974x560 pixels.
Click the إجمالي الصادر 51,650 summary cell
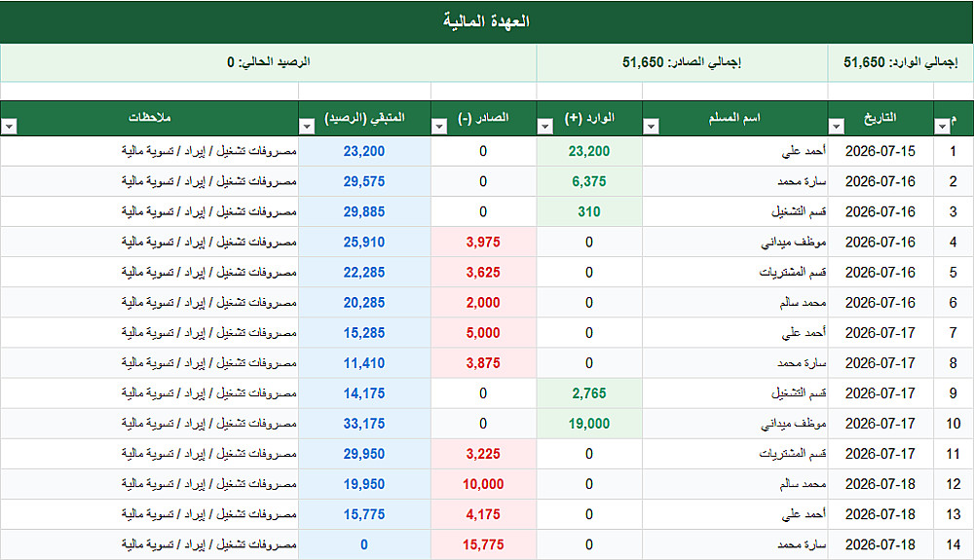(682, 62)
